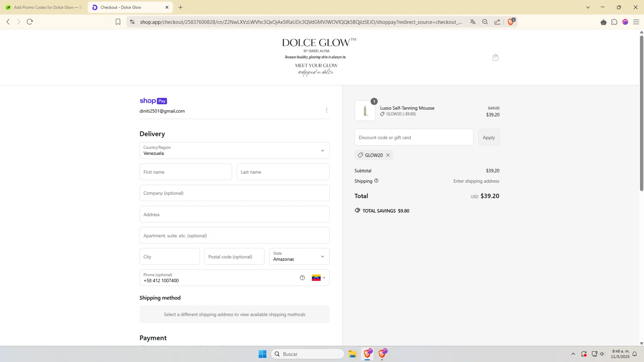644x362 pixels.
Task: Open the notifications bell icon
Action: point(635,354)
